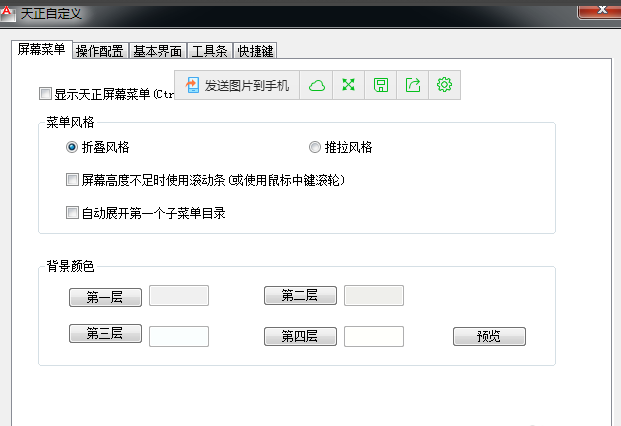Click the 预览 button

(x=489, y=336)
